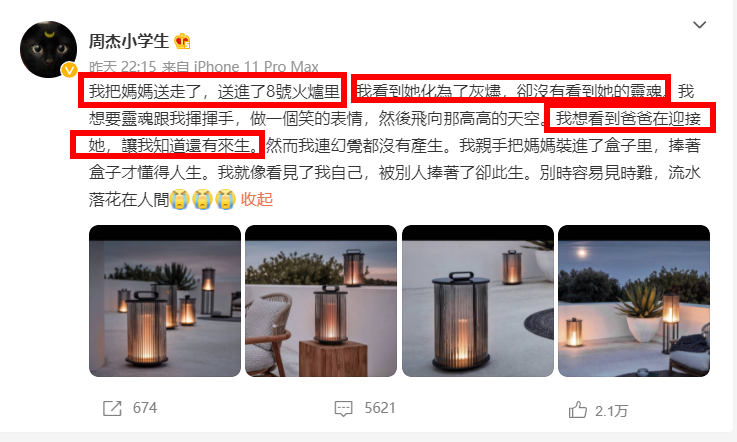Open first lantern photo thumbnail
The height and width of the screenshot is (442, 737).
pyautogui.click(x=165, y=301)
